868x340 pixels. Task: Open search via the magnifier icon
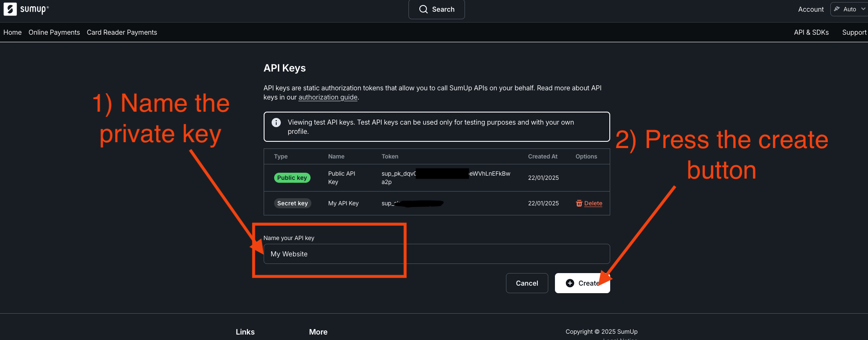[424, 9]
